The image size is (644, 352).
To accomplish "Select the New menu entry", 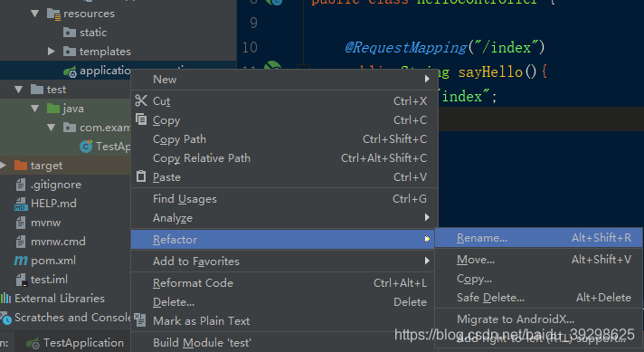I will (x=284, y=80).
